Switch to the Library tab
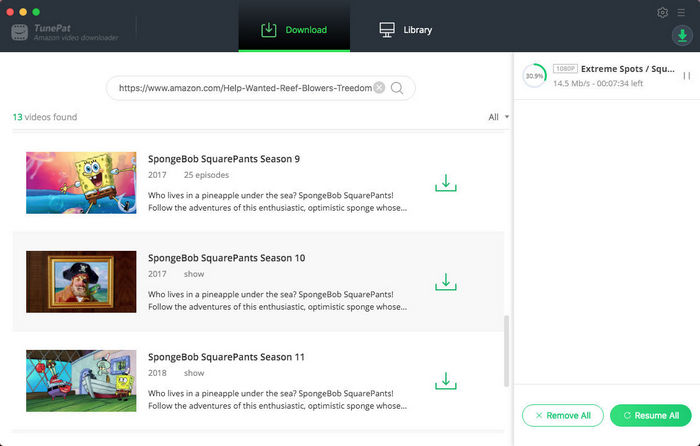 (x=405, y=30)
